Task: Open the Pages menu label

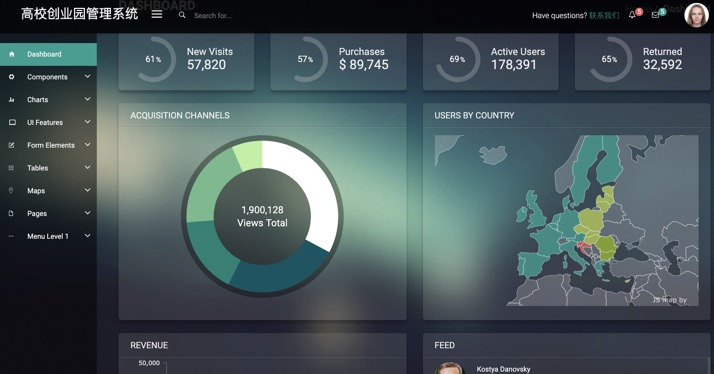Action: [x=37, y=214]
